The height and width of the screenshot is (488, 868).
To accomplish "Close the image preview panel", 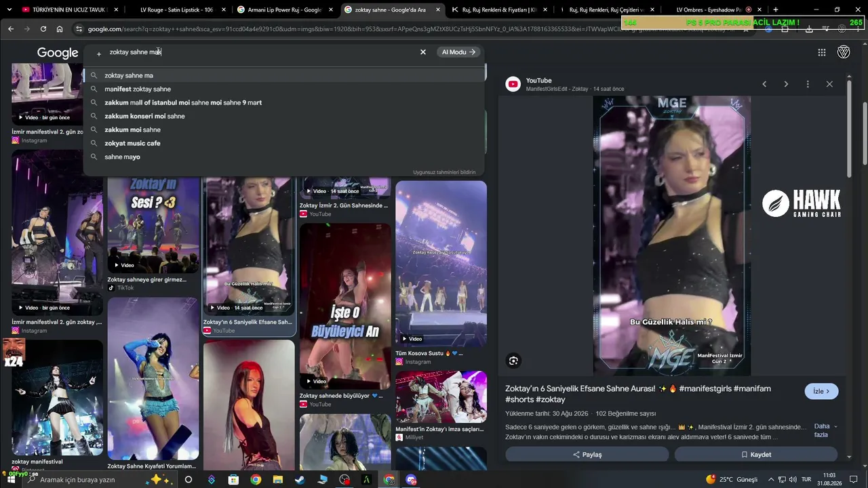I will pos(829,84).
